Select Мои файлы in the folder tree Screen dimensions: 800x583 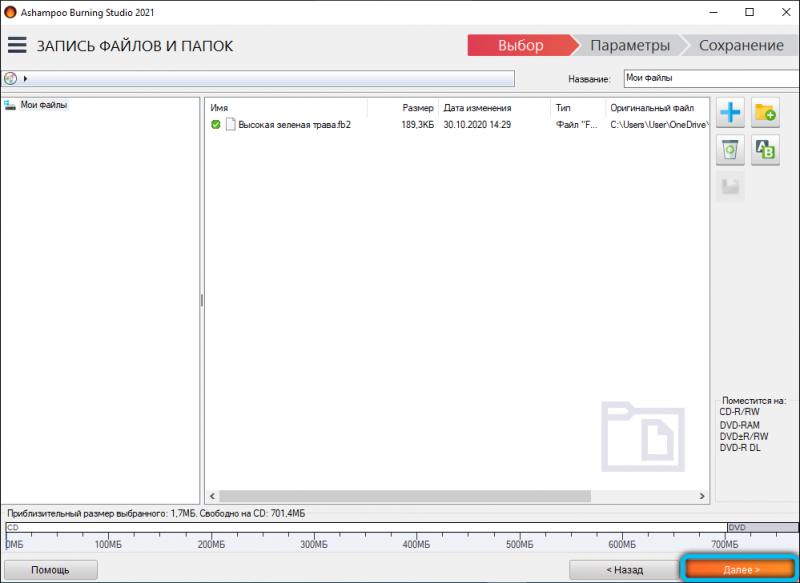[x=44, y=105]
